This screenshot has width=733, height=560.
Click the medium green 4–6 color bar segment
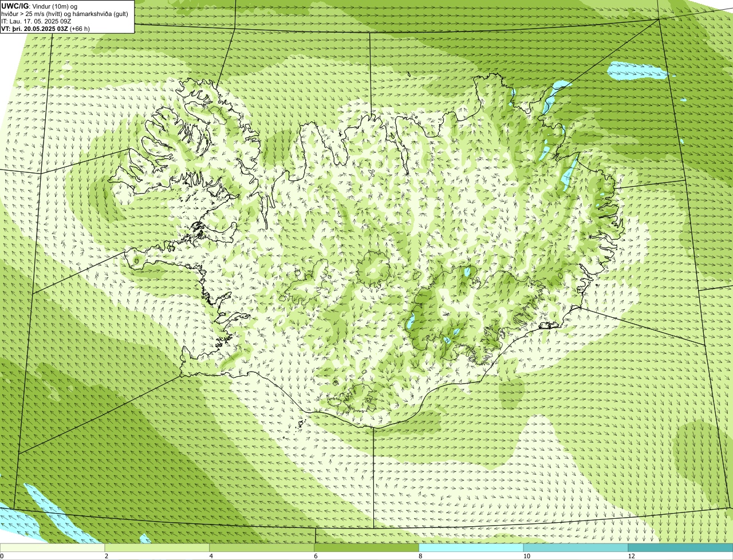(262, 547)
